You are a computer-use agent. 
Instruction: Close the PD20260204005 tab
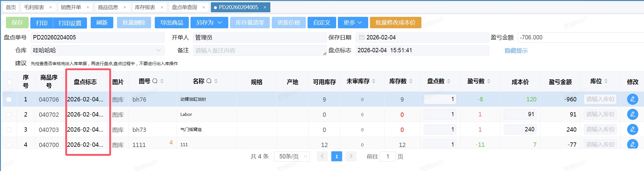(x=265, y=7)
